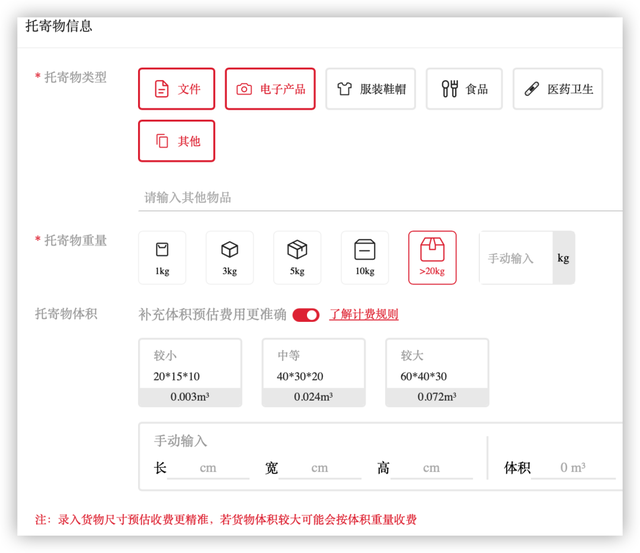Click the kg unit suffix
640x553 pixels.
563,258
